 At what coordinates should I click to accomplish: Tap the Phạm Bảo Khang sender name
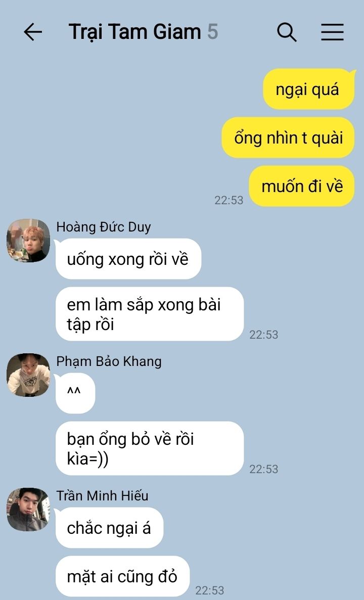(x=109, y=361)
